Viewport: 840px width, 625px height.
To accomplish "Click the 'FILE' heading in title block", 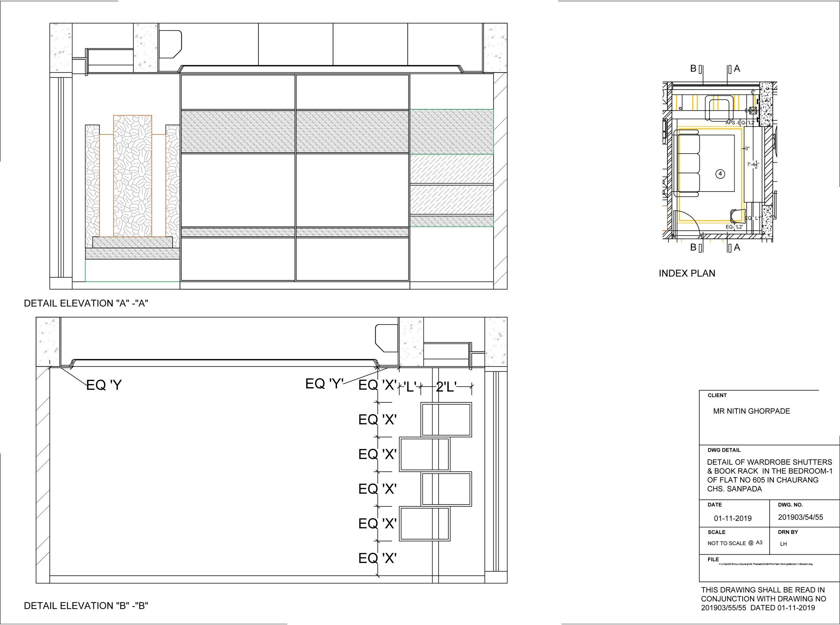I will click(713, 559).
